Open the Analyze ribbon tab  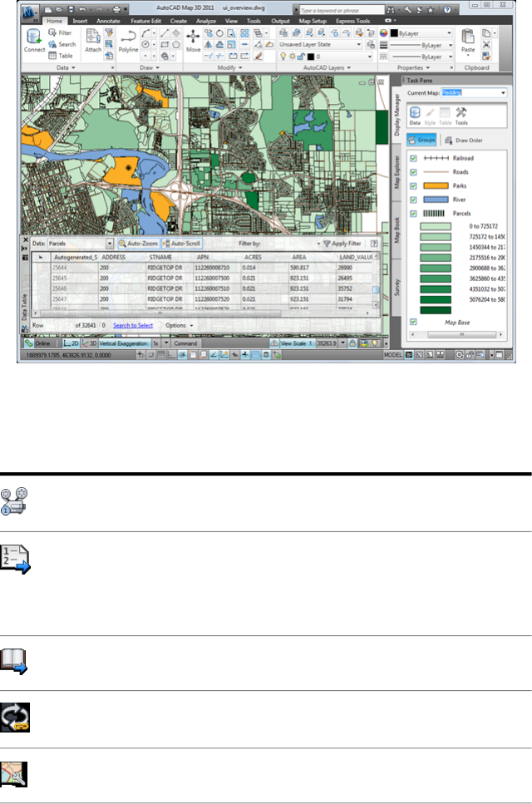click(206, 21)
